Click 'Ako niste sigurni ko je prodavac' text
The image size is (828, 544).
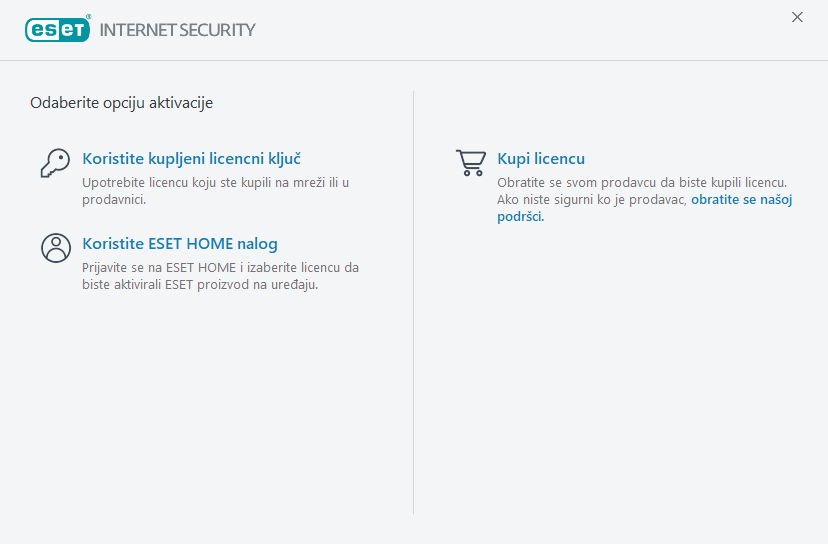tap(592, 200)
